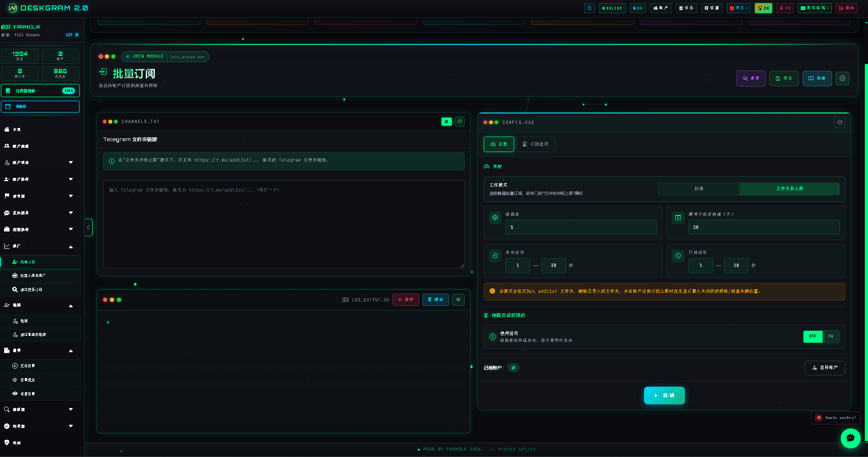Click the purple graduation-cap button in header
The image size is (868, 457).
[x=751, y=78]
